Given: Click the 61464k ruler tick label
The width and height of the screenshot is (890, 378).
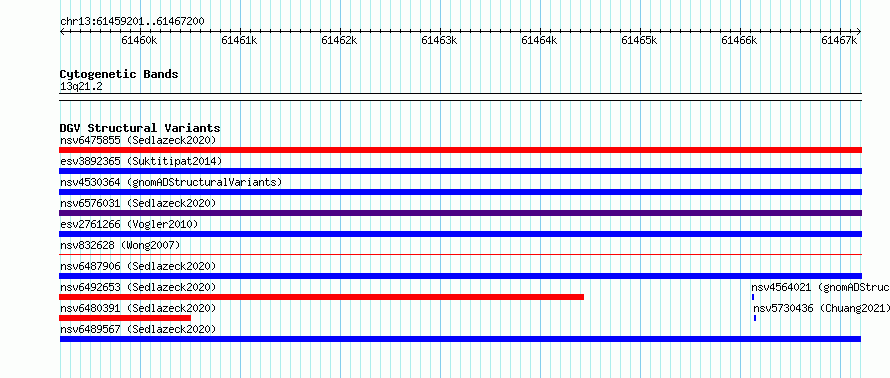Looking at the screenshot, I should (x=539, y=40).
